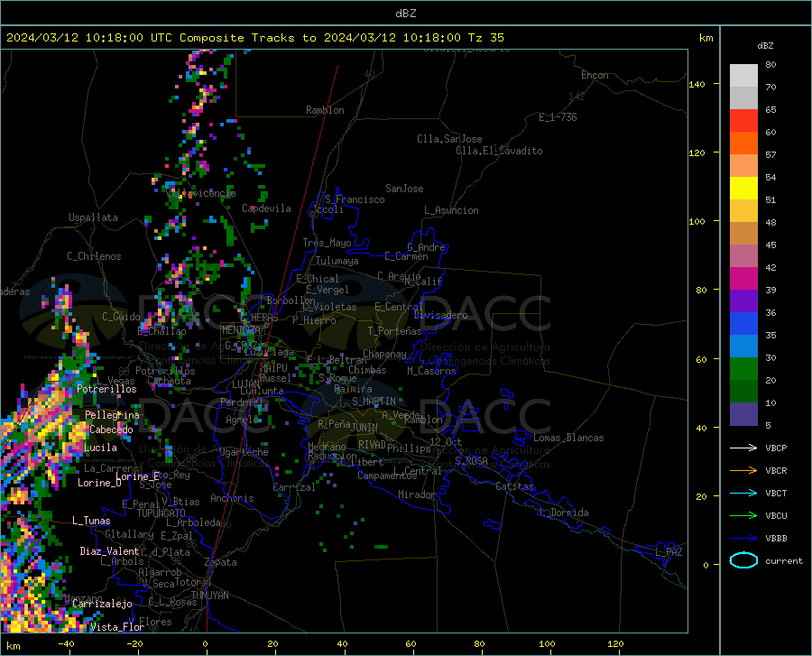Click the Potrerillos label in white
This screenshot has width=812, height=656.
pos(106,389)
